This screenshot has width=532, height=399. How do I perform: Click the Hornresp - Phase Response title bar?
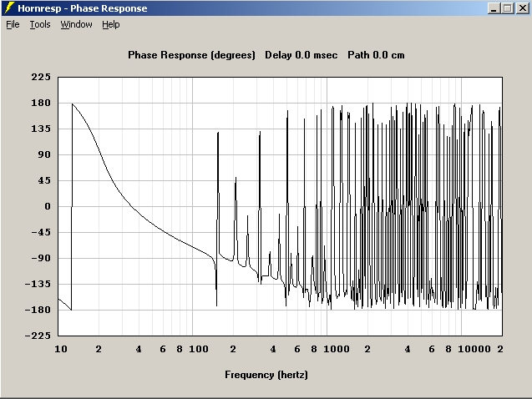[x=266, y=8]
